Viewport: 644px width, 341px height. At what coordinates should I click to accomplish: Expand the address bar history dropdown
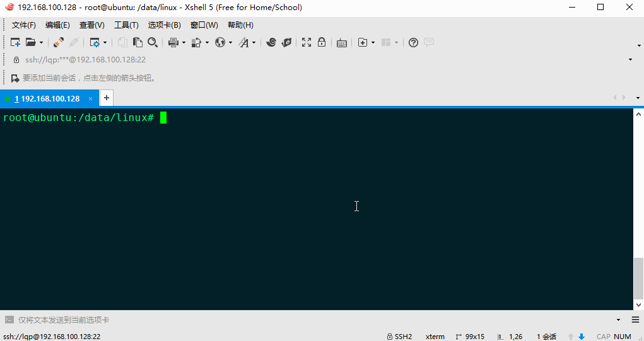tap(631, 60)
